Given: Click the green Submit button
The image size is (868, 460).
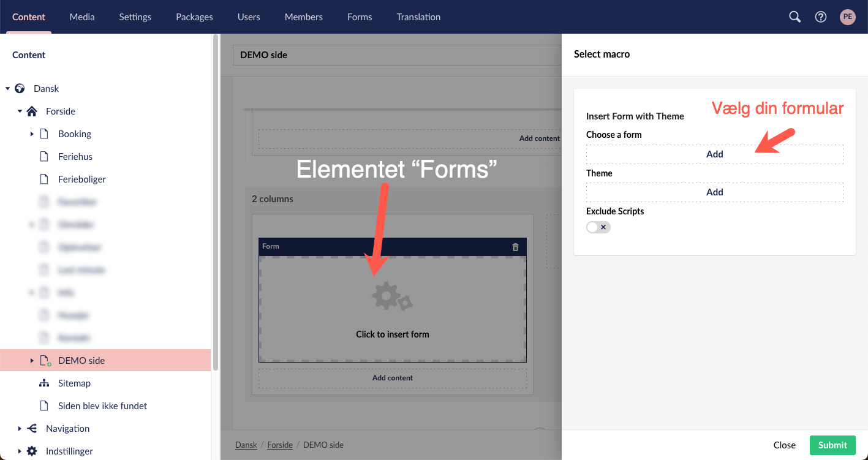Looking at the screenshot, I should coord(832,445).
